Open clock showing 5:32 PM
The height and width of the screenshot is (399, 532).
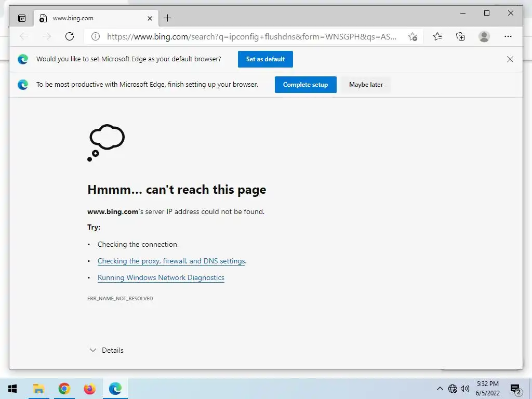487,389
